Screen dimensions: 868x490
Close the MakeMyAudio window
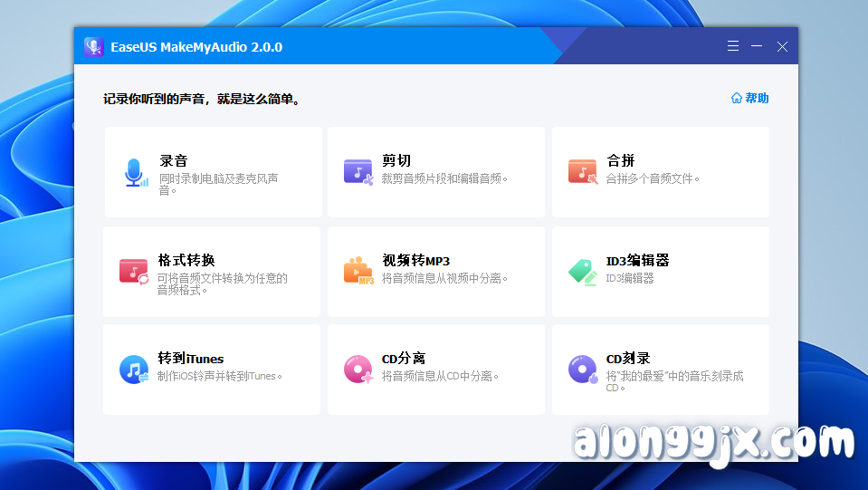point(782,46)
